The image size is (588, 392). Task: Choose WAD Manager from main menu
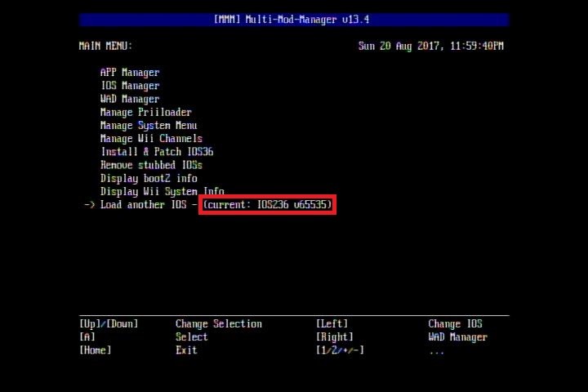click(130, 99)
